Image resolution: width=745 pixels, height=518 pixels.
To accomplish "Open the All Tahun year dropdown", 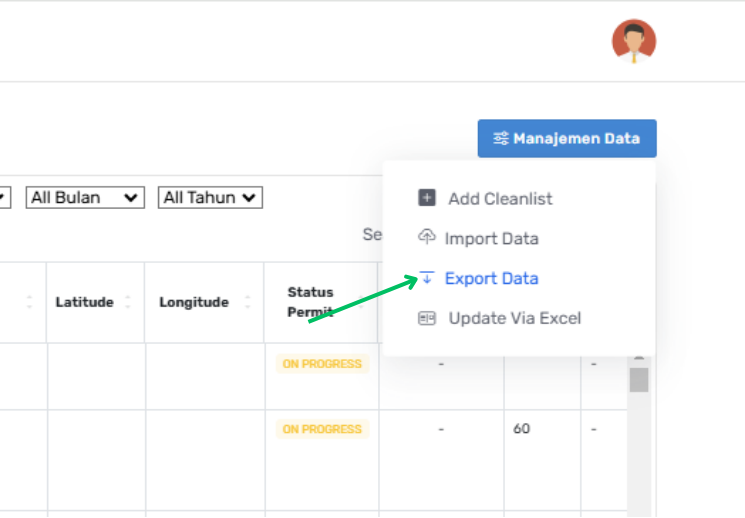I will coord(210,197).
